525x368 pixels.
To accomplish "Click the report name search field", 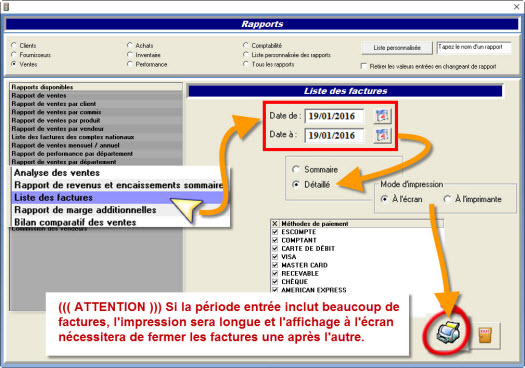I will pos(474,48).
